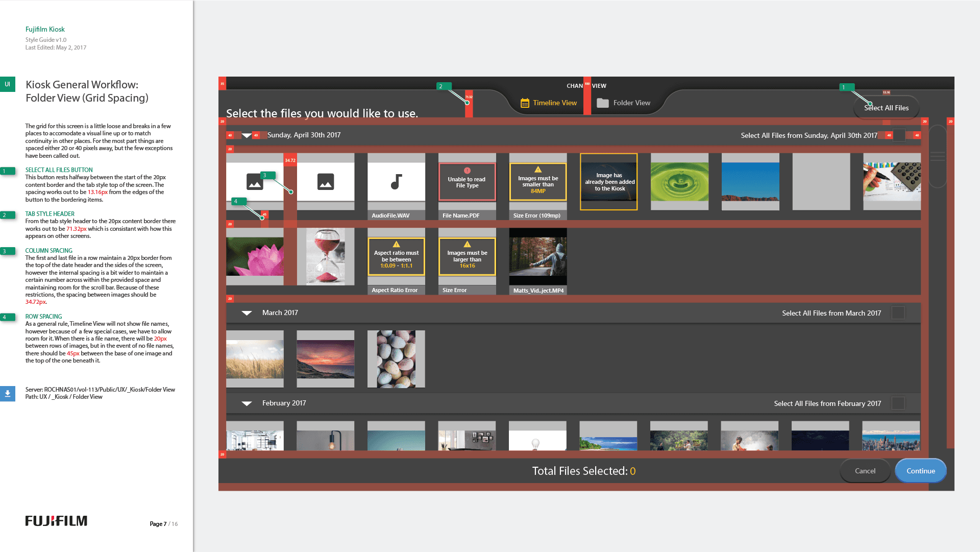Click the Folder View folder icon
Viewport: 980px width, 552px height.
[603, 103]
